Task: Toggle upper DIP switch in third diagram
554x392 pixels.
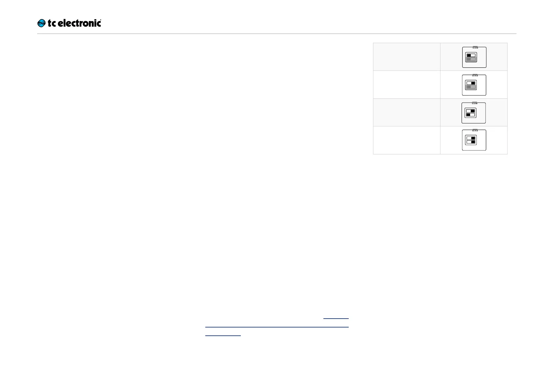Action: [471, 111]
